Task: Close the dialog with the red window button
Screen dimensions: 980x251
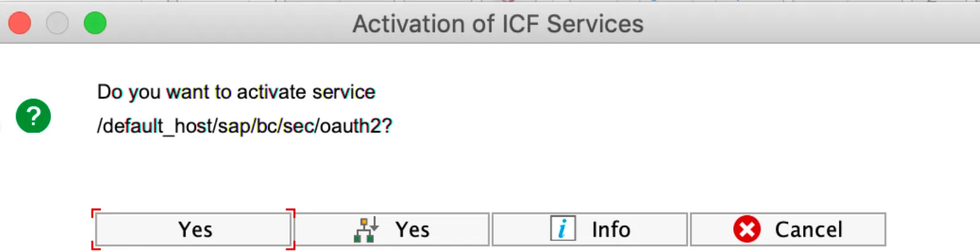Action: [20, 23]
